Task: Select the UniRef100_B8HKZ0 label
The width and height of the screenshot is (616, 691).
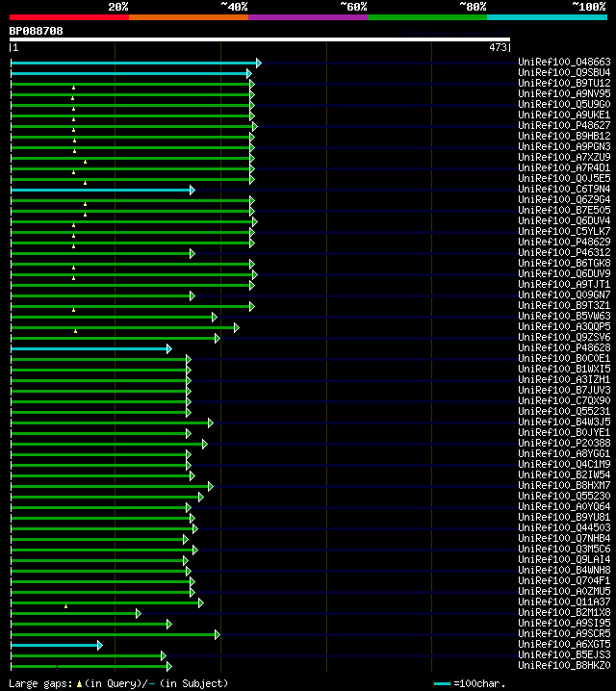Action: (564, 665)
